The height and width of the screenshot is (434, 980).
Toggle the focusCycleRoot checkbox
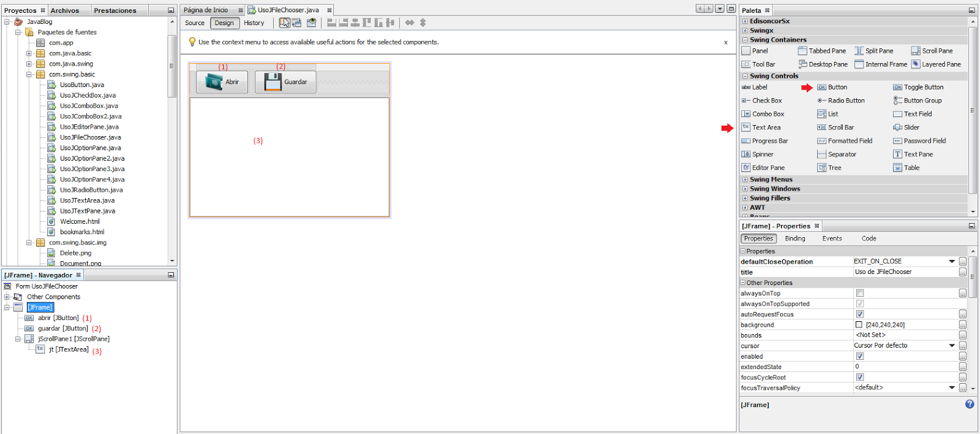[860, 378]
